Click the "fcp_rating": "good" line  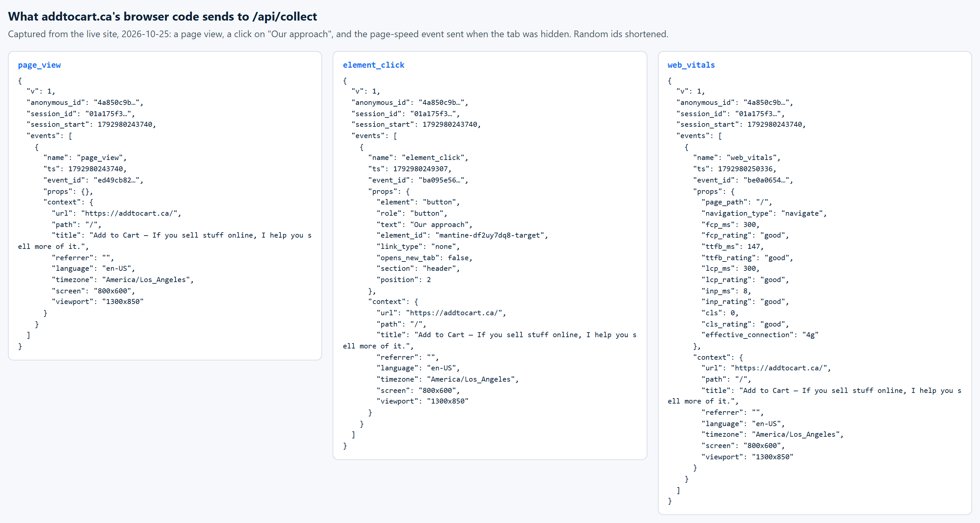pos(745,235)
